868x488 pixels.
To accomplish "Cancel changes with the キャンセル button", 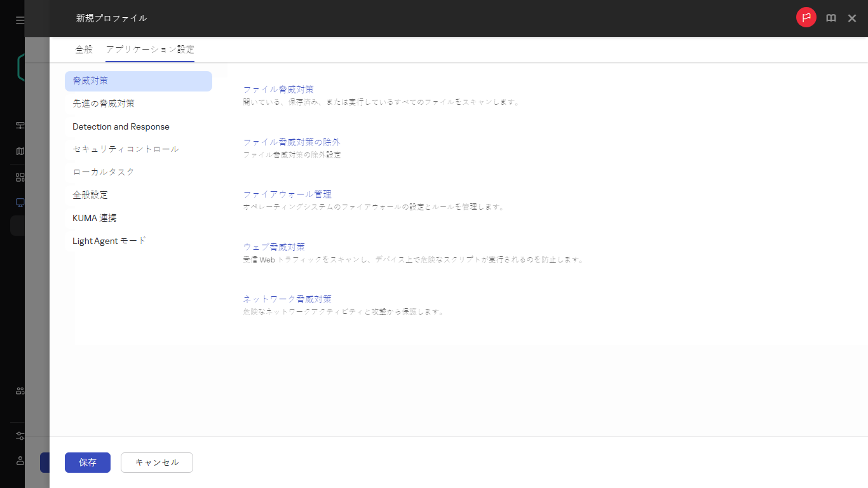I will (x=156, y=463).
